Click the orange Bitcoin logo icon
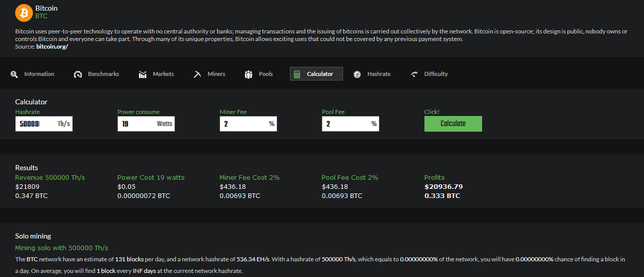 pyautogui.click(x=23, y=12)
